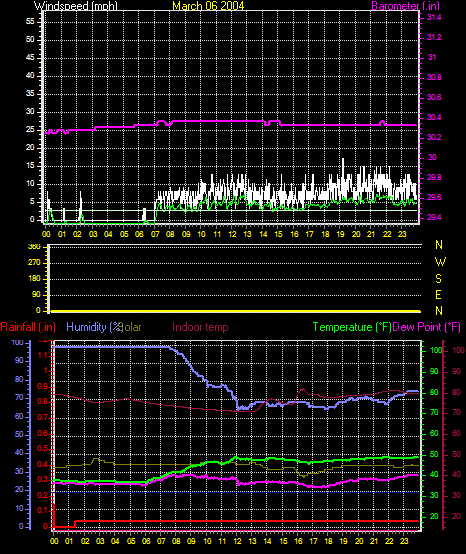Click hour 19 on windspeed time axis
The width and height of the screenshot is (466, 554).
(340, 234)
